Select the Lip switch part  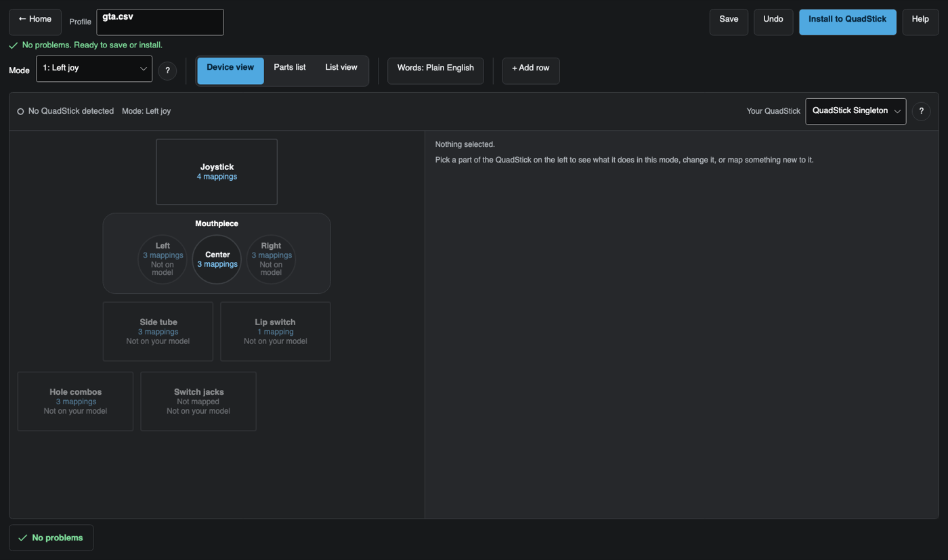tap(276, 332)
